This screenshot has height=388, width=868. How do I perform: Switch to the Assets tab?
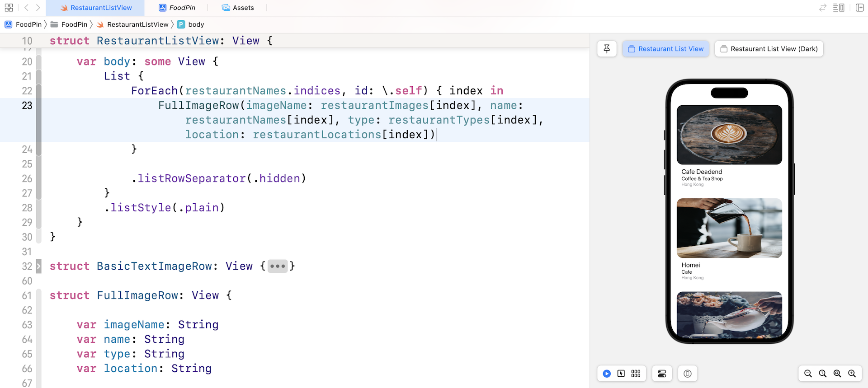tap(238, 8)
